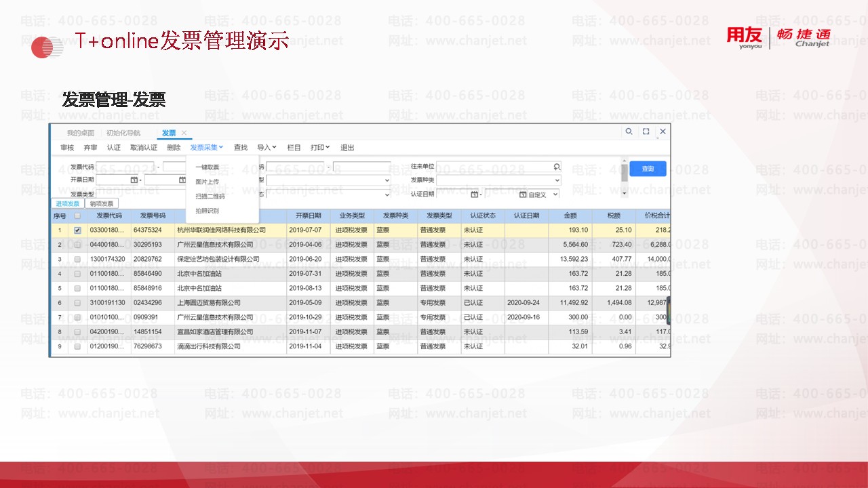Screen dimensions: 868x488
Task: Click the 2019-10-29 date cell
Action: tap(308, 317)
